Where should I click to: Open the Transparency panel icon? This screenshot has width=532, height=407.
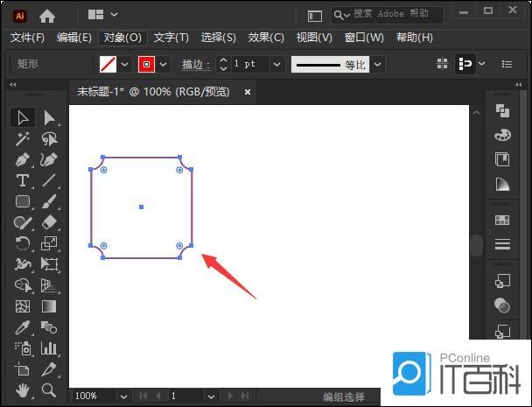click(502, 305)
